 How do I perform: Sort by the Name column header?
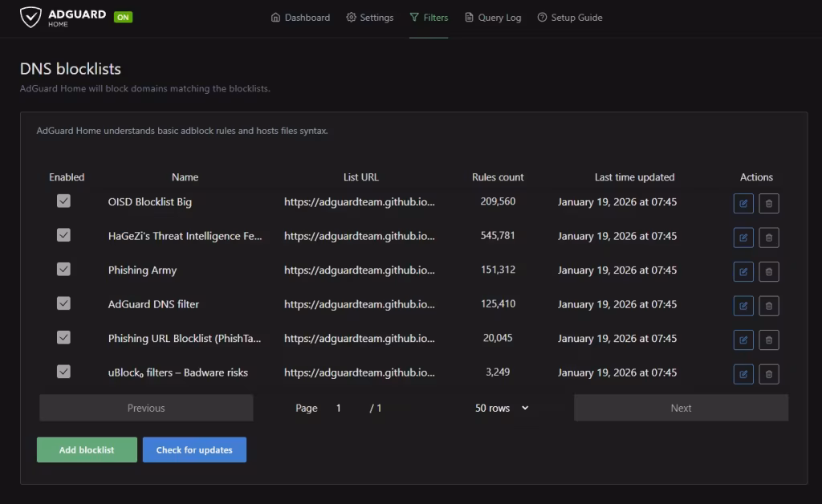pos(185,177)
